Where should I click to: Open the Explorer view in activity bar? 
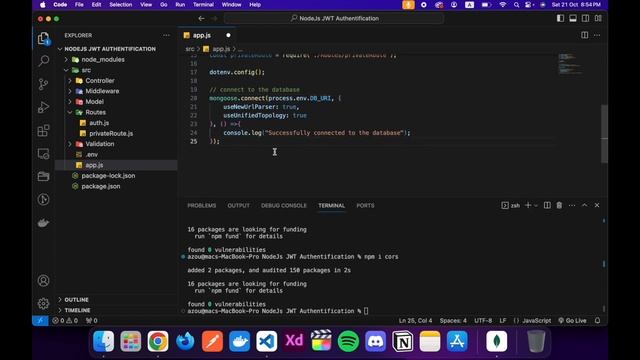(43, 38)
